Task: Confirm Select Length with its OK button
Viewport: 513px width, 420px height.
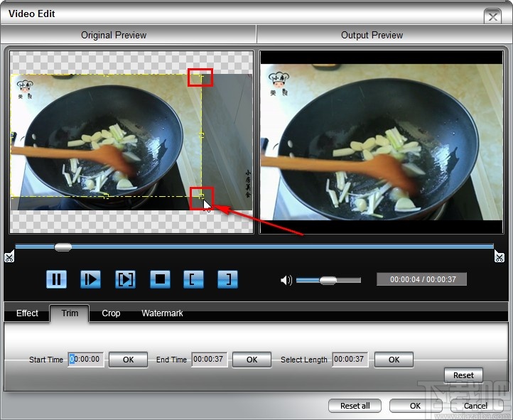Action: [x=394, y=360]
